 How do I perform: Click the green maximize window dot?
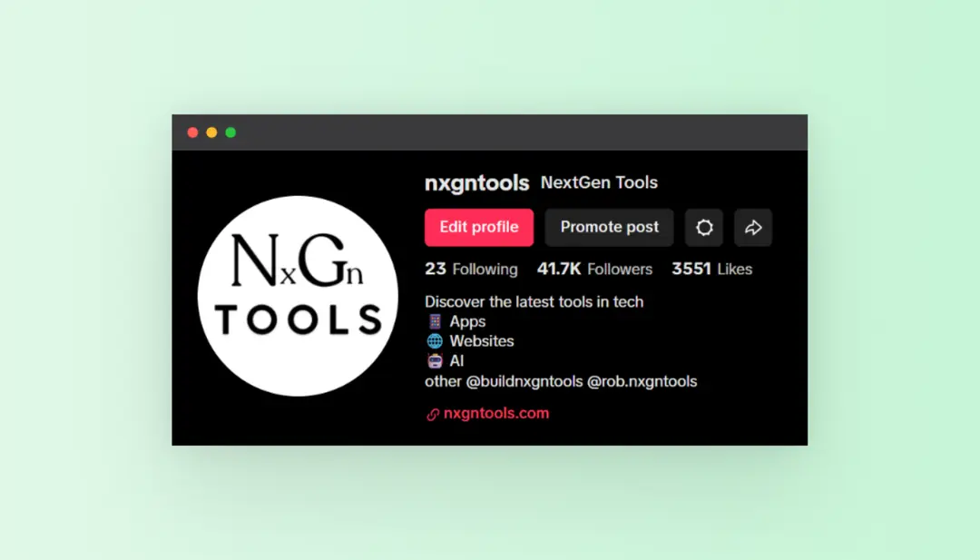coord(230,133)
